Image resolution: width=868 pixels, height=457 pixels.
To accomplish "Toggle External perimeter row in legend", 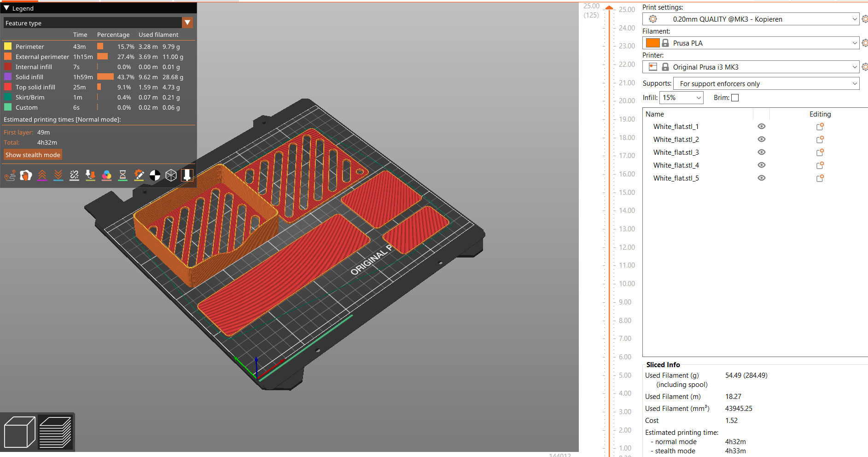I will tap(99, 57).
